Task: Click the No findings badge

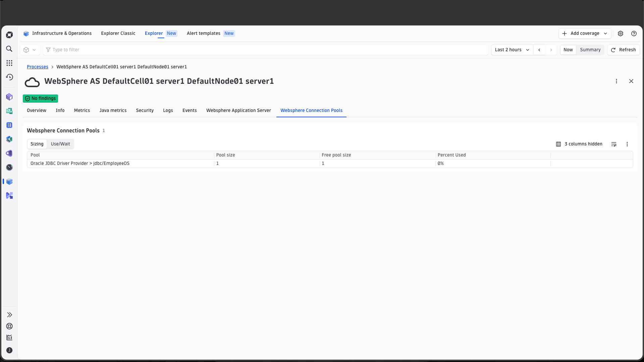Action: click(x=40, y=99)
